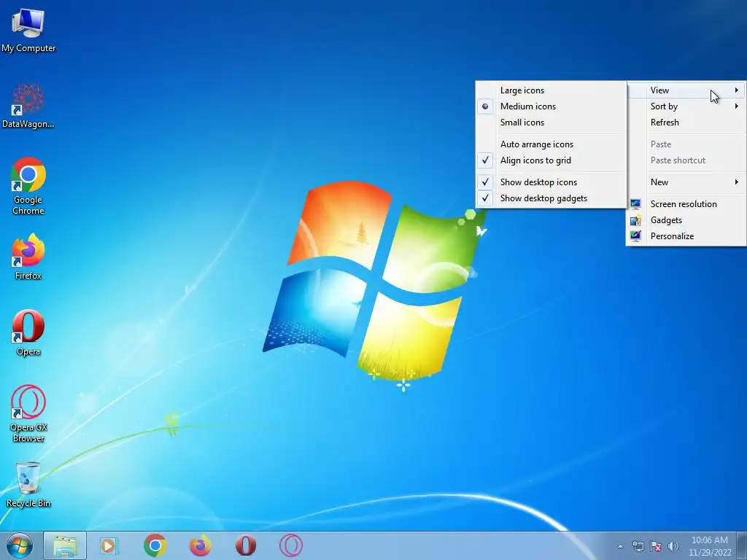Launch Opera GX from the taskbar

tap(290, 545)
